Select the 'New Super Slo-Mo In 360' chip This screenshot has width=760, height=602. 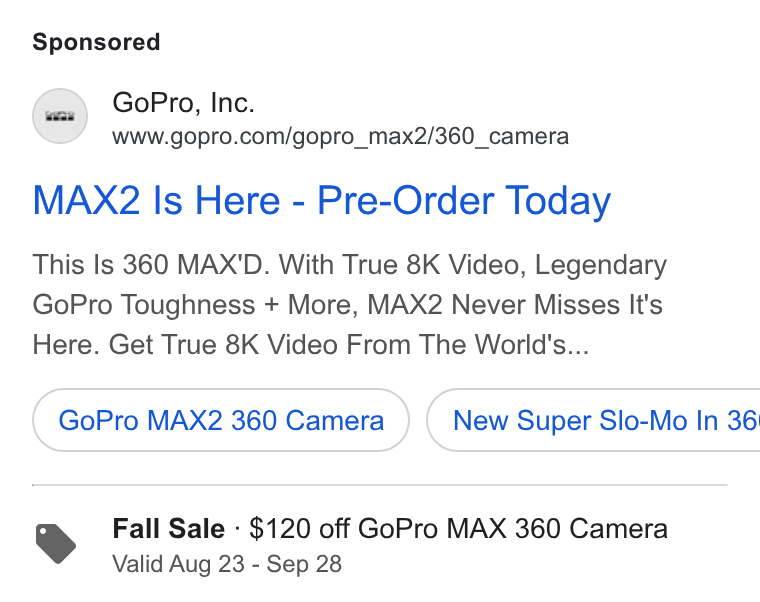click(594, 420)
